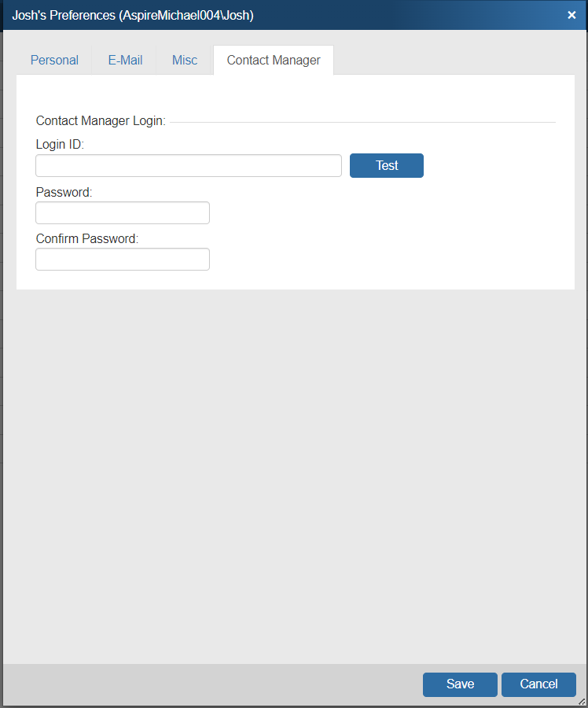
Task: Cancel the preferences dialog
Action: coord(538,684)
